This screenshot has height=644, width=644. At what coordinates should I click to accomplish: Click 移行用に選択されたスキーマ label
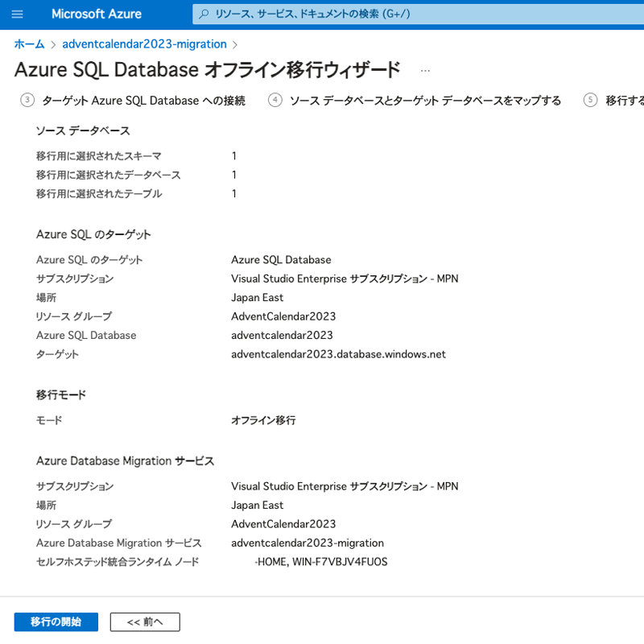[x=98, y=156]
